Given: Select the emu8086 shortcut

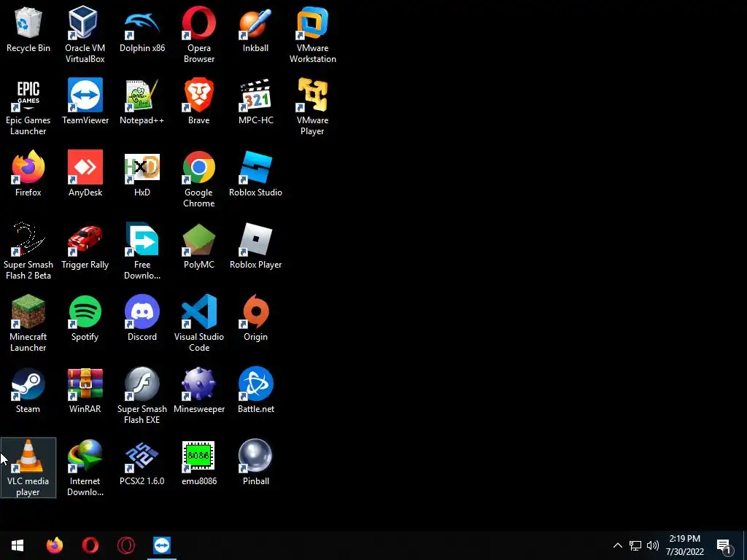Looking at the screenshot, I should pyautogui.click(x=198, y=463).
